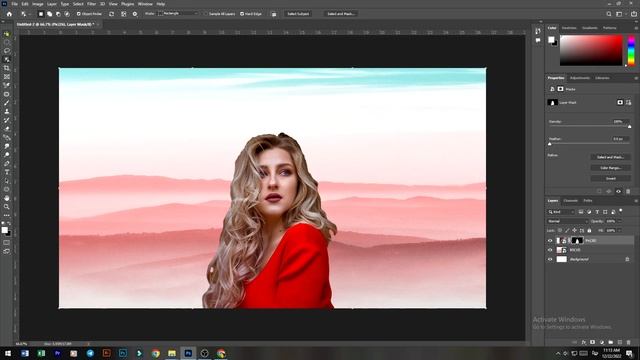640x360 pixels.
Task: Enable Sample All Layers checkbox
Action: [206, 14]
